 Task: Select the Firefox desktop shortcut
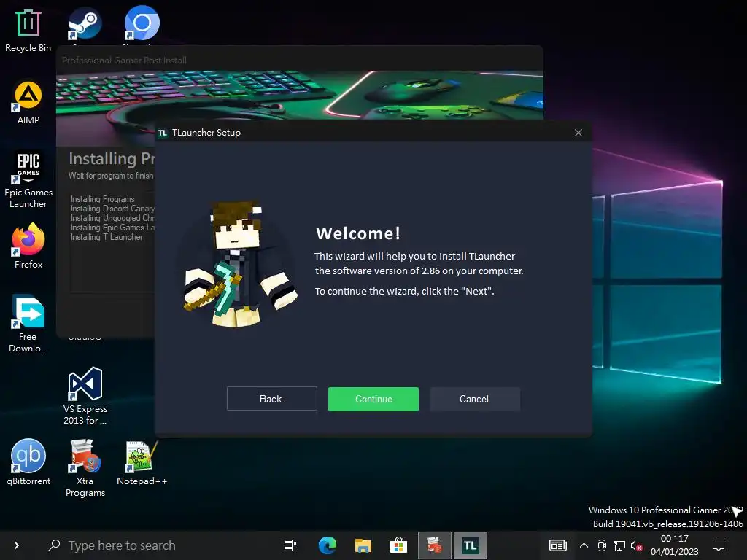pyautogui.click(x=28, y=246)
